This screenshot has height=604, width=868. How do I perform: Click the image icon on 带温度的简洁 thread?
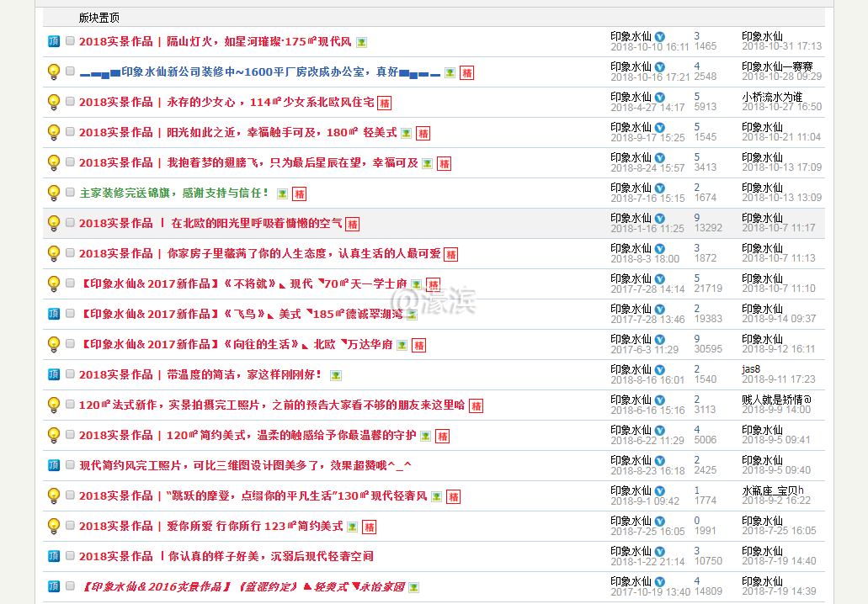click(335, 374)
